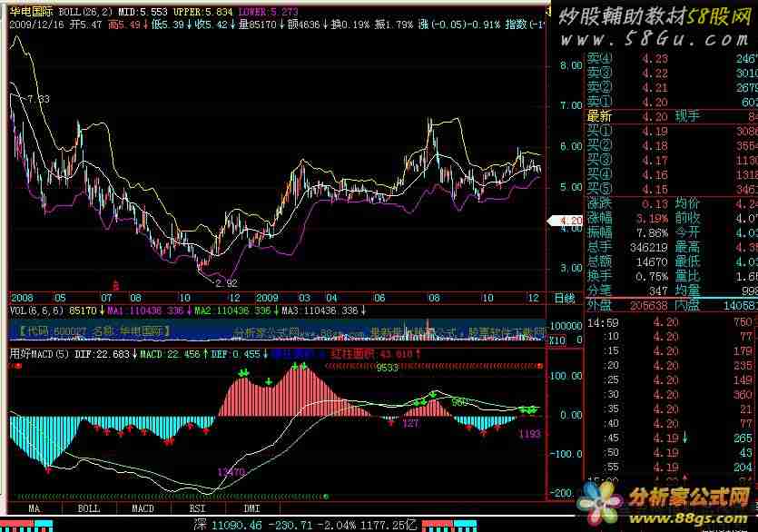The height and width of the screenshot is (532, 758).
Task: Click the 2008 label on the date axis
Action: [x=22, y=298]
